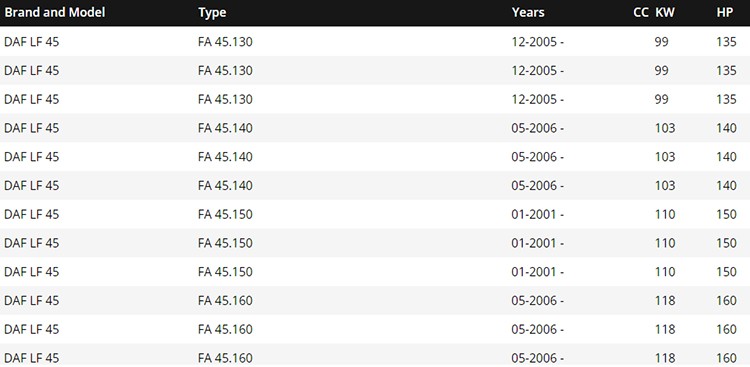This screenshot has width=750, height=367.
Task: Click the topmost 12-2005 years cell
Action: pyautogui.click(x=538, y=42)
